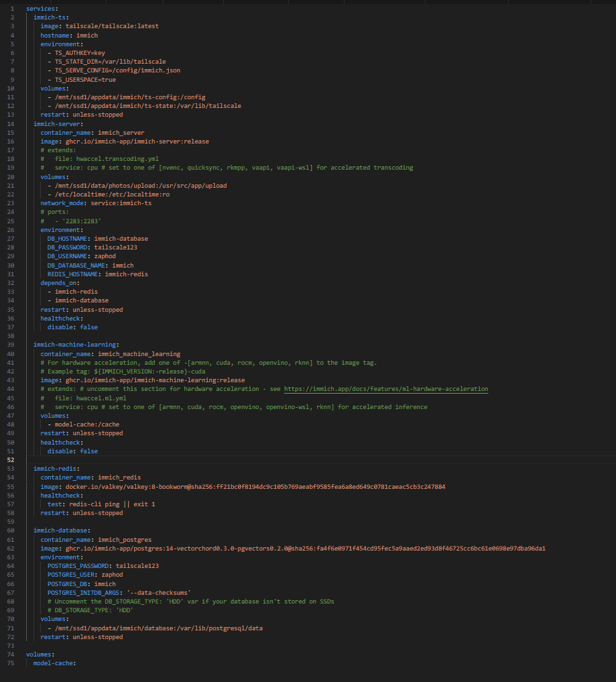
Task: Click the 'DB_USERNAME: zaphod' line
Action: pos(82,256)
